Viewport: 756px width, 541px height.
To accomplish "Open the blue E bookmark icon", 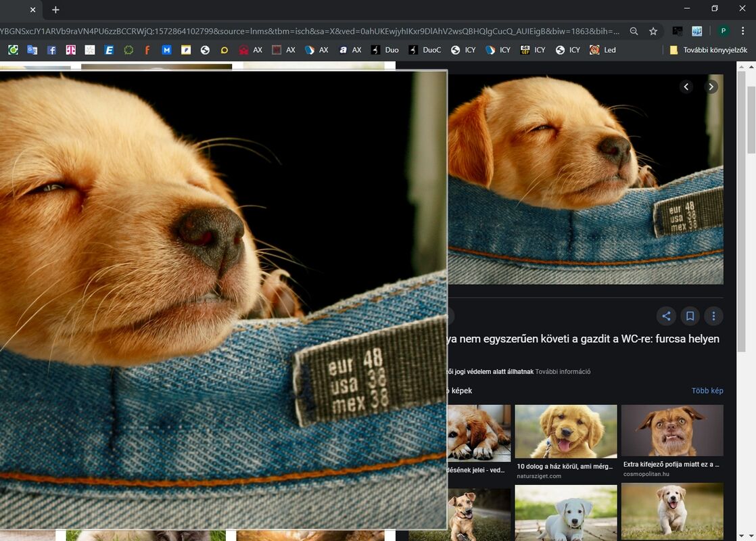I will 109,49.
